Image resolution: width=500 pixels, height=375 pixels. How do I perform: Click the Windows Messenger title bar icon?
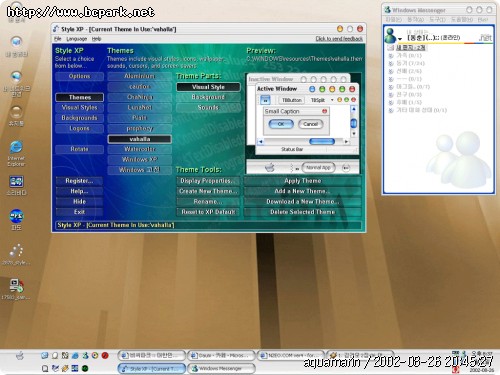[x=388, y=10]
